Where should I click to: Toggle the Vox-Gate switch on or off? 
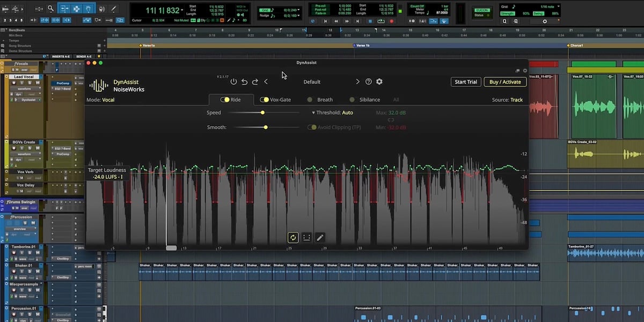[265, 100]
